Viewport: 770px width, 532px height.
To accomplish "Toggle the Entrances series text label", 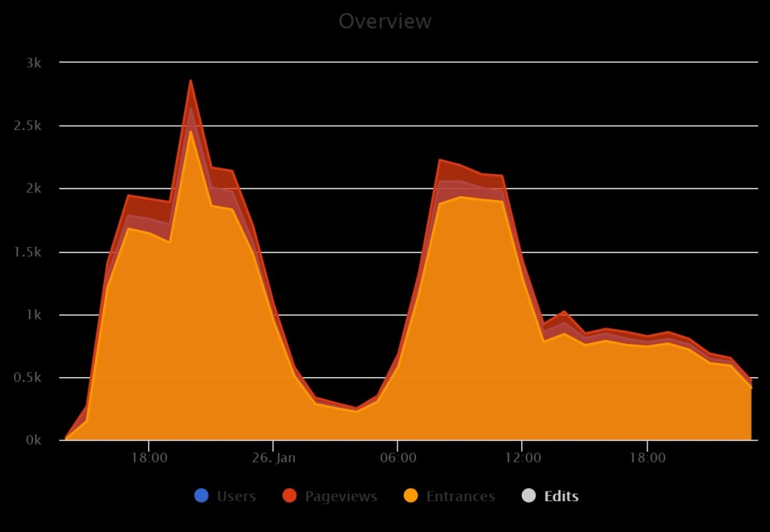I will coord(460,497).
